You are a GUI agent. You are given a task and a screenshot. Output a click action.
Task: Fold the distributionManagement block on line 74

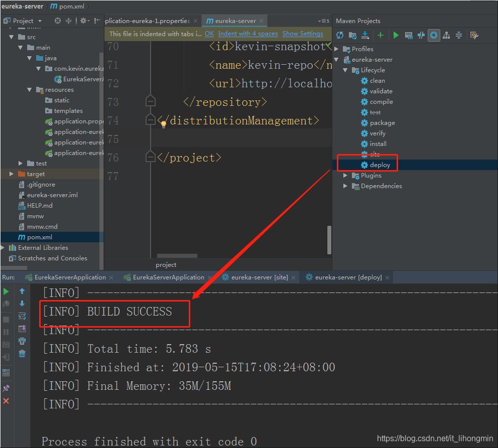coord(150,119)
